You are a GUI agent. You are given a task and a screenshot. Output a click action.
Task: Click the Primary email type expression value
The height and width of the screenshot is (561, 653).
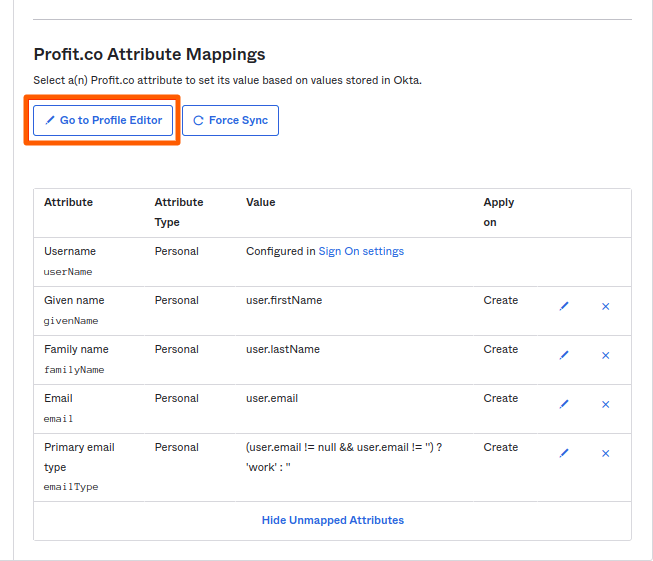[x=343, y=457]
